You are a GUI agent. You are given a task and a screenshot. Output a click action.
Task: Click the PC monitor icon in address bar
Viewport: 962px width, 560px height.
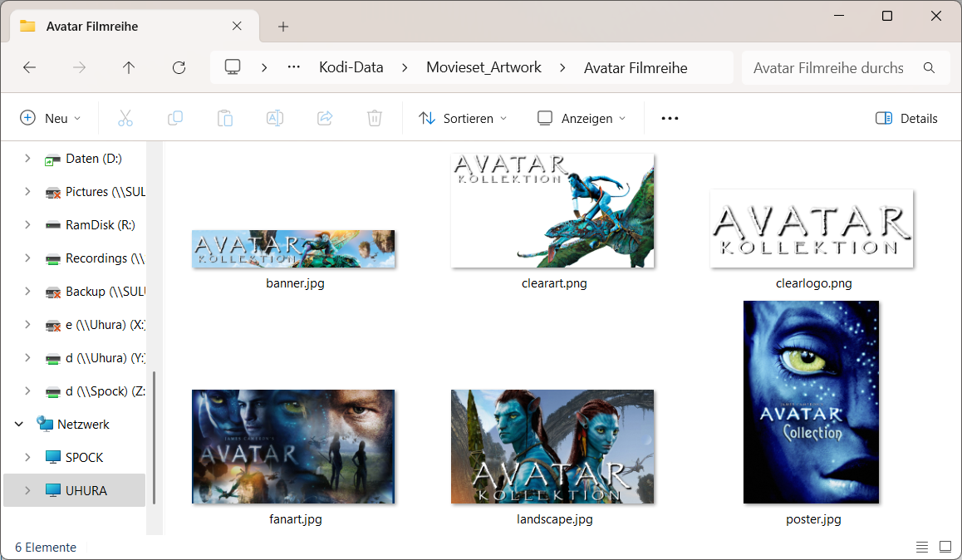pyautogui.click(x=233, y=66)
